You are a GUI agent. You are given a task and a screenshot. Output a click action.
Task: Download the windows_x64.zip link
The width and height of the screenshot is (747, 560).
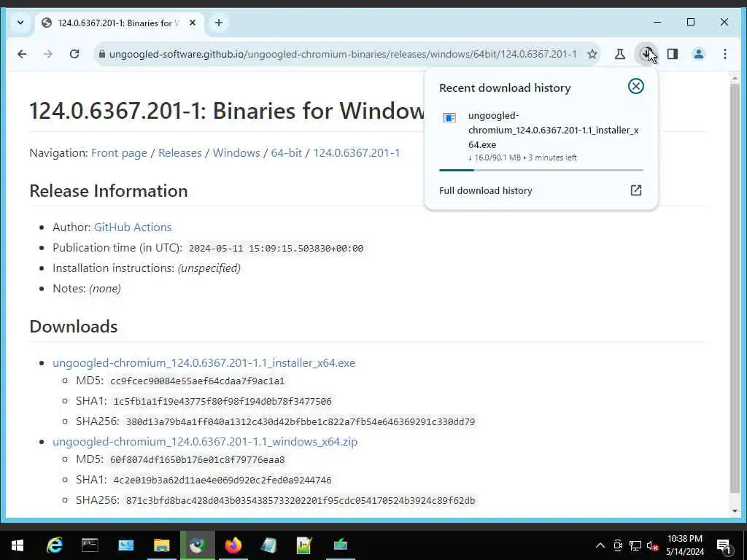[x=205, y=441]
